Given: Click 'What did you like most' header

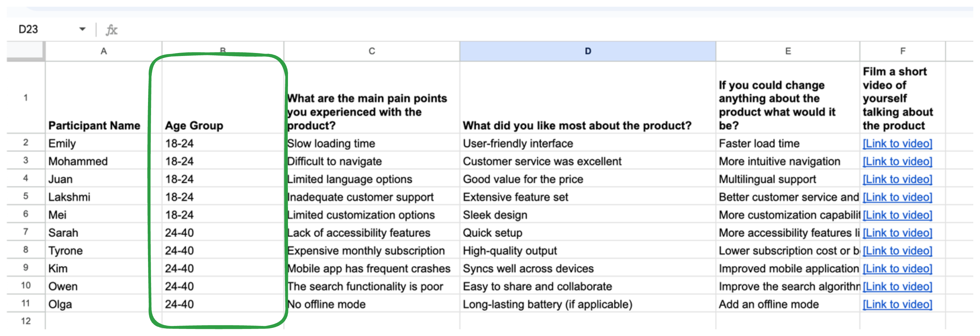Looking at the screenshot, I should 587,97.
